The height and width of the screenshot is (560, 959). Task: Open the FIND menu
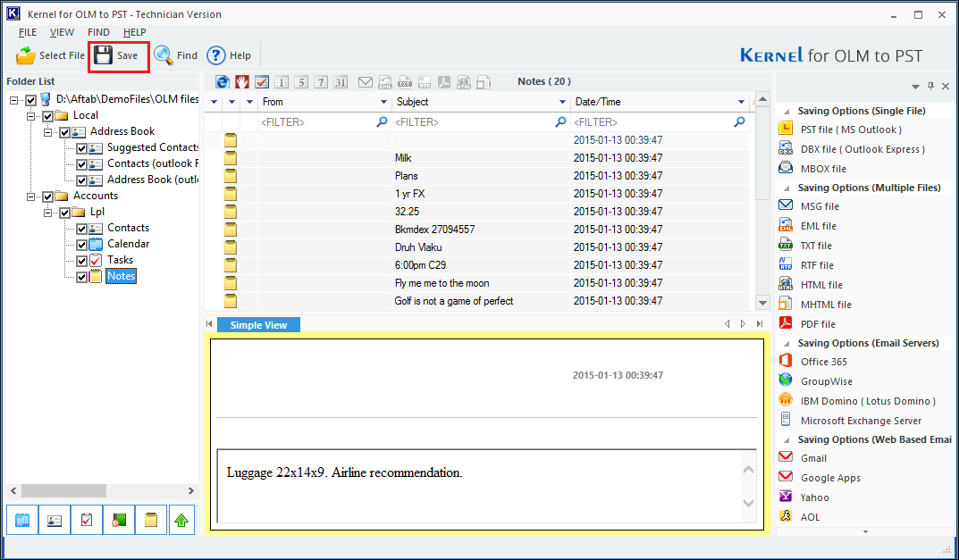point(98,32)
